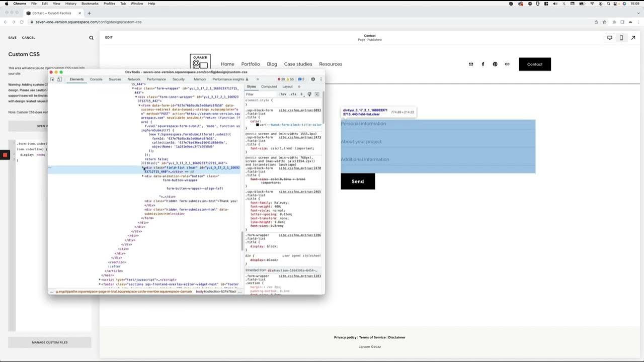Click SAVE in Custom CSS panel
The width and height of the screenshot is (644, 362).
point(13,38)
